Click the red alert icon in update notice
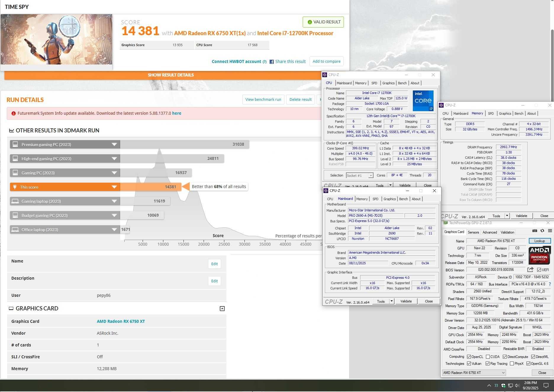Image resolution: width=554 pixels, height=392 pixels. (13, 114)
